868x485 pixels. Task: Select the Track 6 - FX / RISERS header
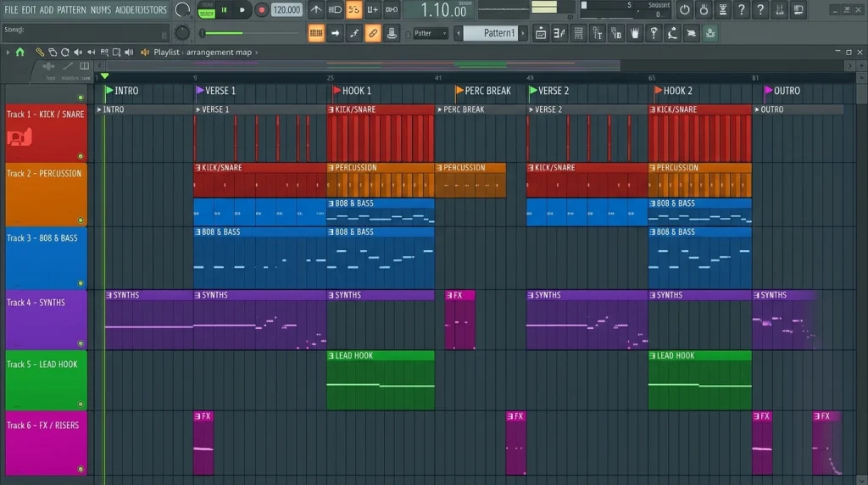47,443
